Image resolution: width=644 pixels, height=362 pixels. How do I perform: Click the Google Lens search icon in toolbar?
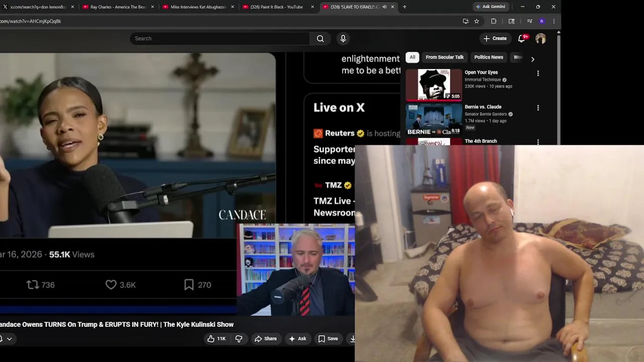tap(512, 21)
